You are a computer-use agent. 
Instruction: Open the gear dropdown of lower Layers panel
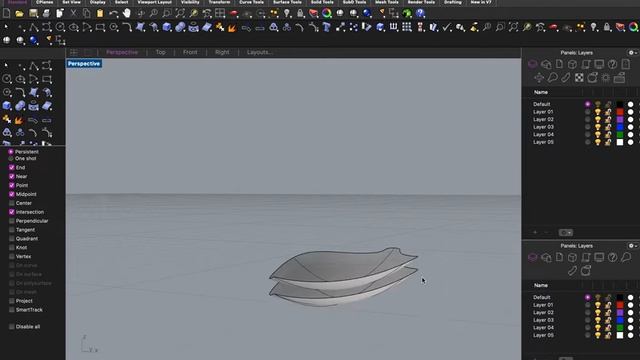click(633, 246)
